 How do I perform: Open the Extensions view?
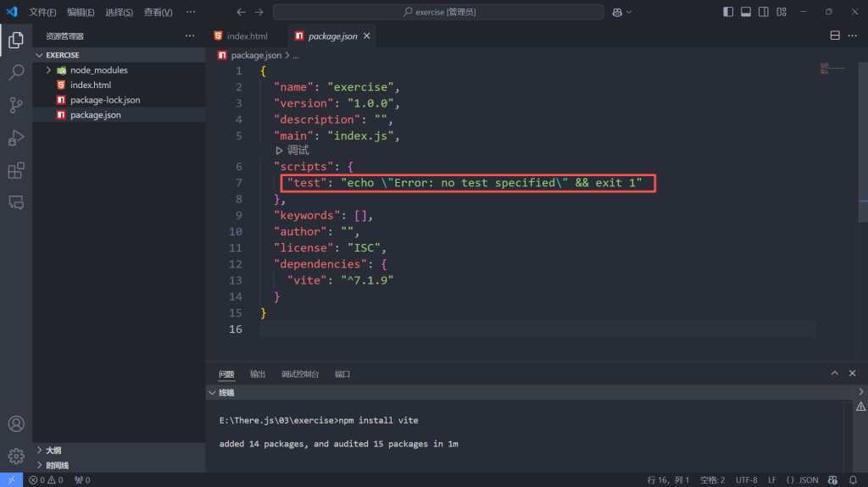[x=16, y=170]
